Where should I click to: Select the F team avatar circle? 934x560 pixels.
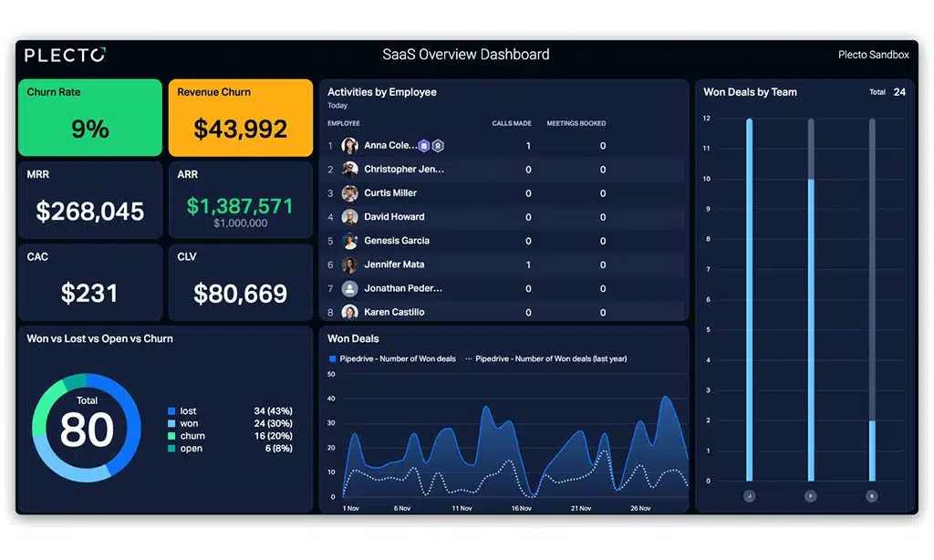[811, 496]
